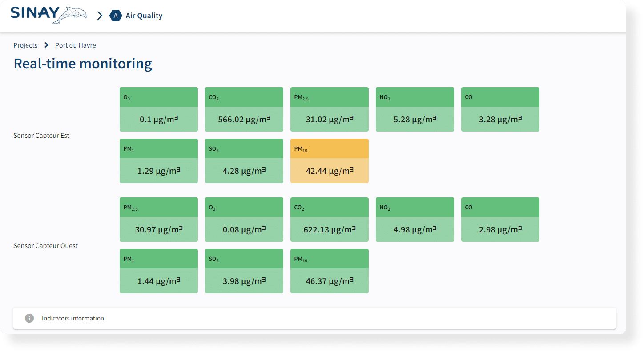
Task: Toggle the NO₂ card for Capteur Est
Action: coord(415,109)
